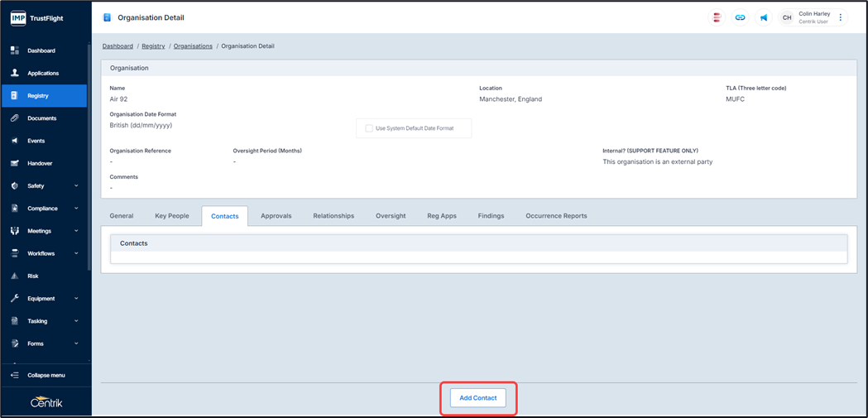Click the Risk warning triangle icon
This screenshot has height=418, width=868.
15,276
